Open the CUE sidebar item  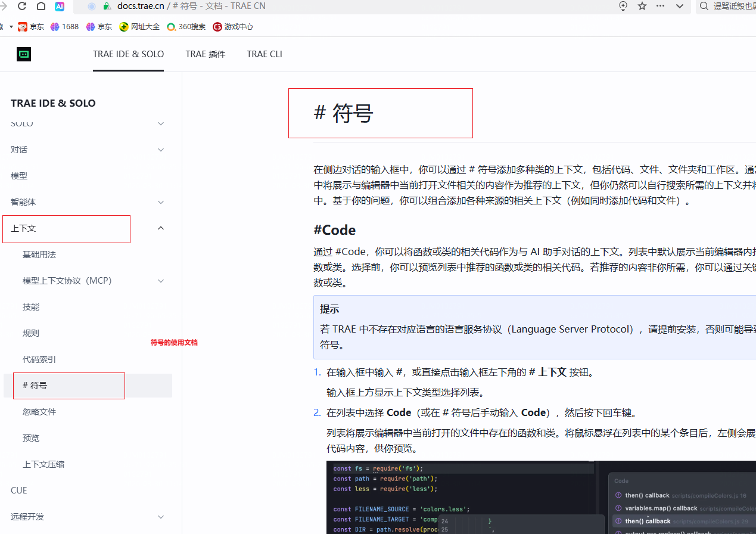pyautogui.click(x=19, y=490)
